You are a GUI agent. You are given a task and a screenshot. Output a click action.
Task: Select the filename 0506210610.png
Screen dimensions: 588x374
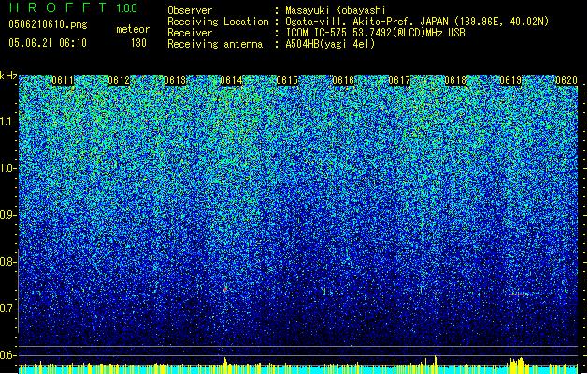48,24
